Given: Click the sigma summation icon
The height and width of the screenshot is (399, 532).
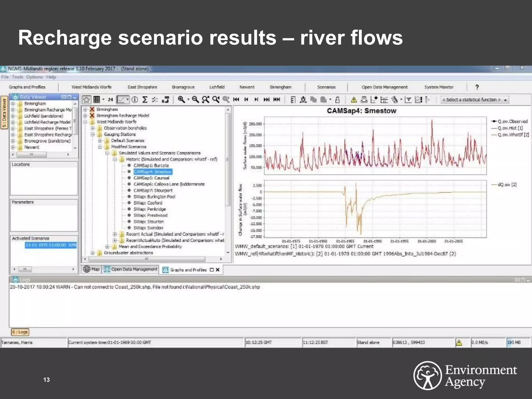Looking at the screenshot, I should 145,100.
